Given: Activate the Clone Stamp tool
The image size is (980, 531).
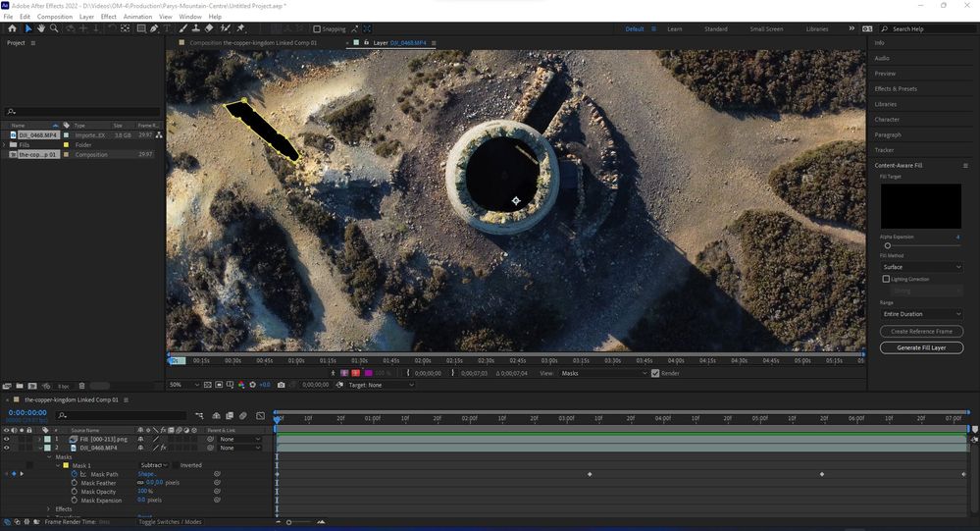Looking at the screenshot, I should point(194,28).
